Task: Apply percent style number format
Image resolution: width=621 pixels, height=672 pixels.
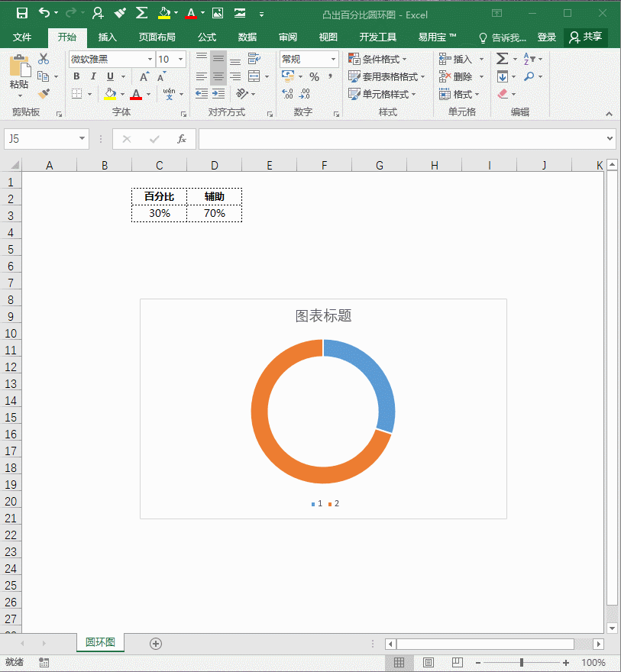Action: pos(314,76)
